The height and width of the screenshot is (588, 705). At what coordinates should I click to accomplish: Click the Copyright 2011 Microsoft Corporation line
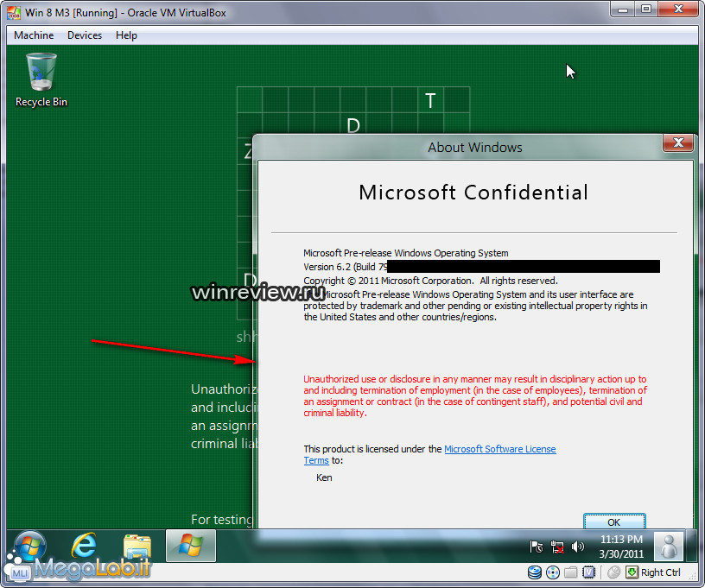[430, 281]
